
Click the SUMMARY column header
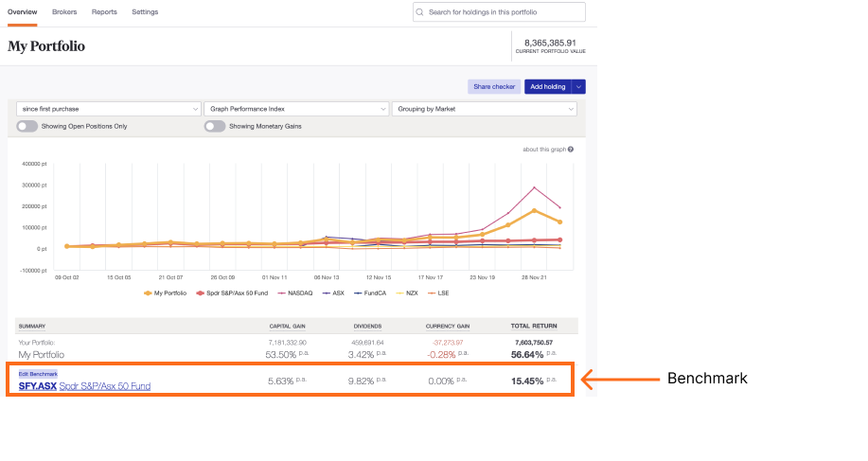tap(32, 327)
